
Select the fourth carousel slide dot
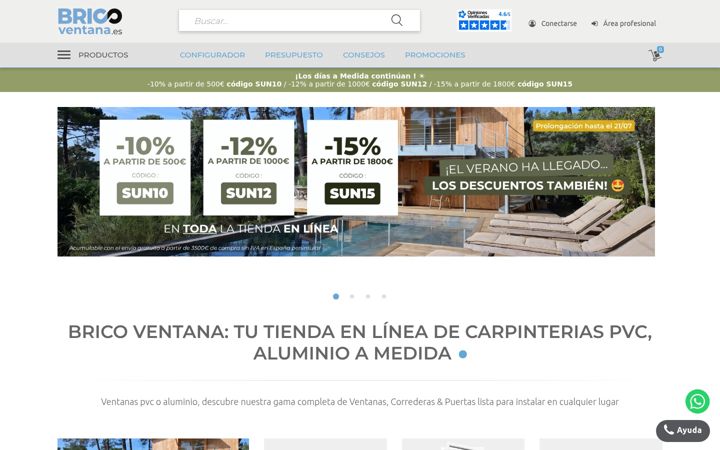click(384, 297)
